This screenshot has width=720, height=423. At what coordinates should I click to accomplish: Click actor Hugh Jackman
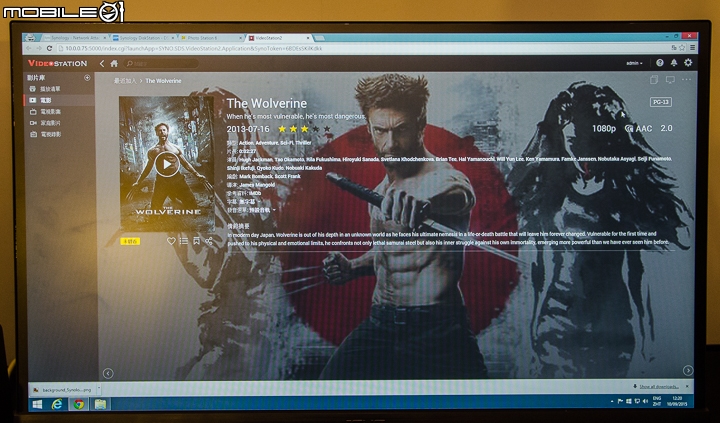(255, 159)
